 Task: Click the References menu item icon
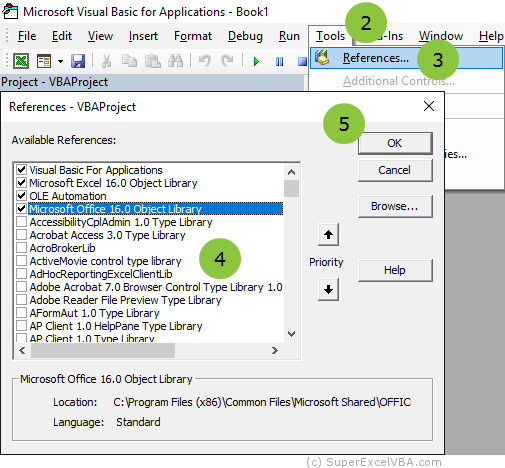pos(322,57)
